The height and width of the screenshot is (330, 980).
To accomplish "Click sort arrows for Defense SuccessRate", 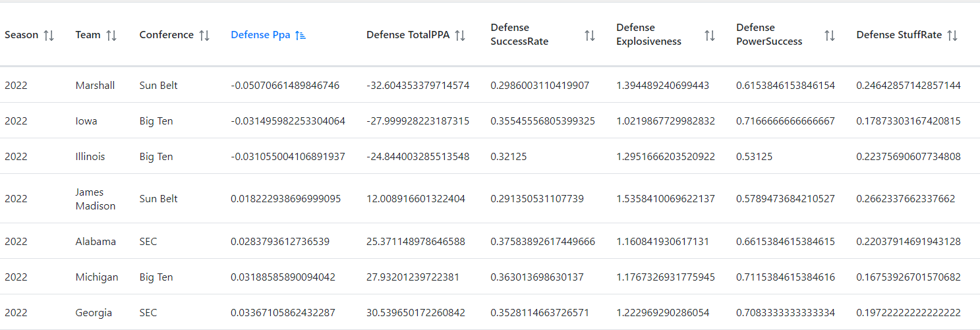I will pos(590,36).
